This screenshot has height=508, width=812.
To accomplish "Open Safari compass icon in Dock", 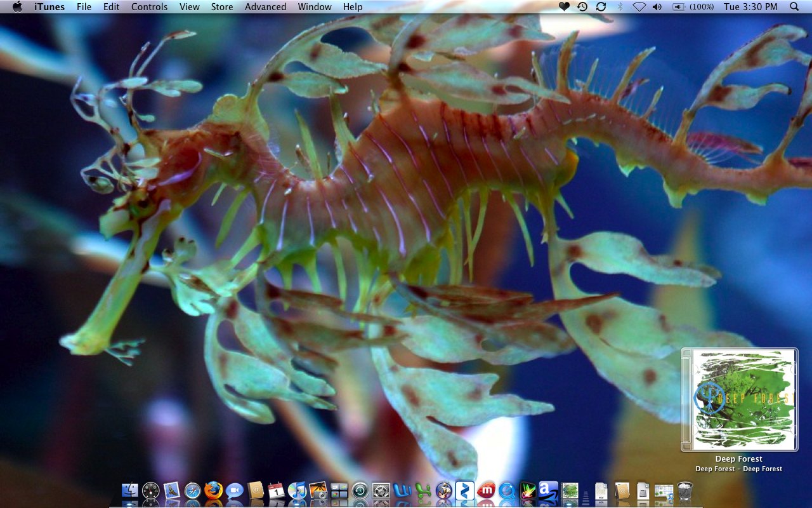I will click(193, 490).
